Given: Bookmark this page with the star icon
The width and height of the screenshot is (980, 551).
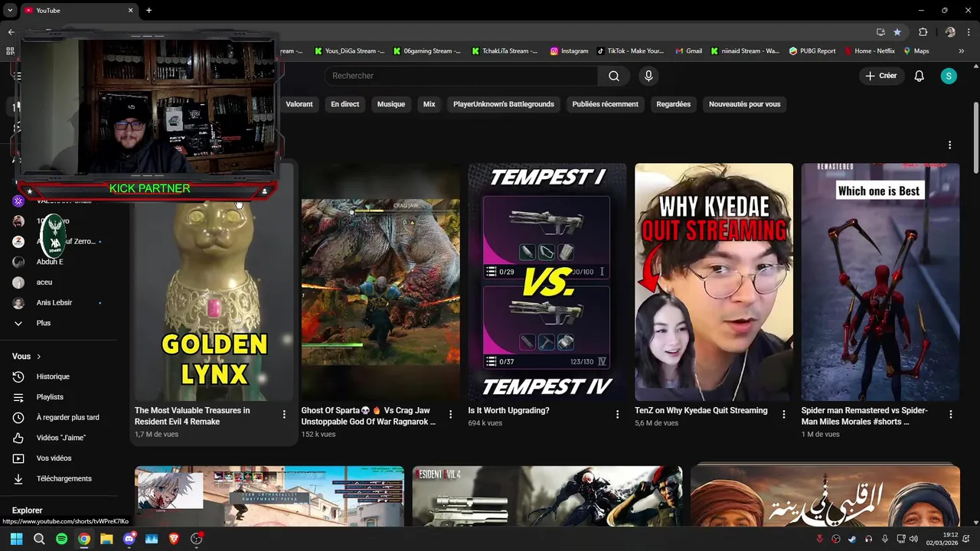Looking at the screenshot, I should (x=897, y=32).
